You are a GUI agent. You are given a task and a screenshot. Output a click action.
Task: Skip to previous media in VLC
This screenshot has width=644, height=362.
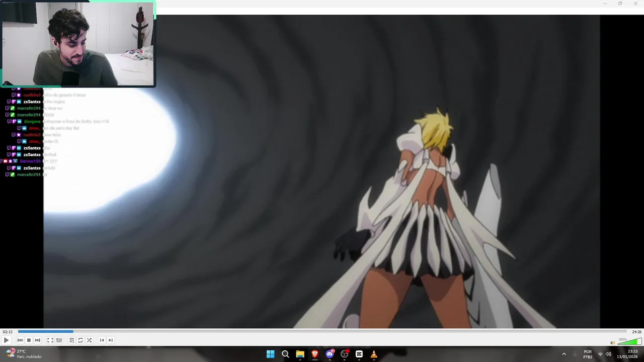click(20, 340)
